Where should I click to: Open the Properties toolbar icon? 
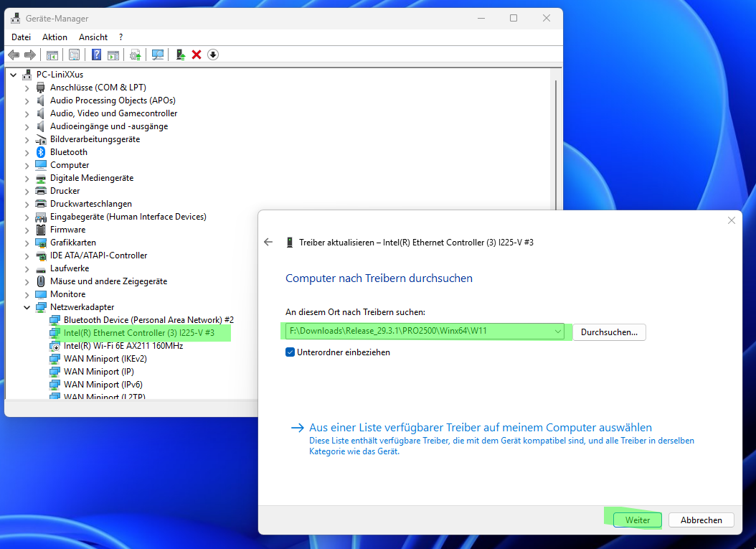click(75, 55)
